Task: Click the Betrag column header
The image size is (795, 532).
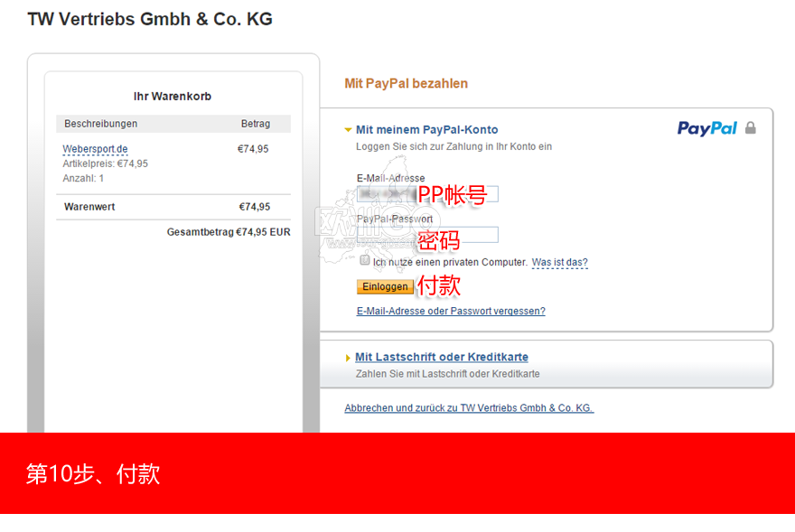Action: (256, 124)
